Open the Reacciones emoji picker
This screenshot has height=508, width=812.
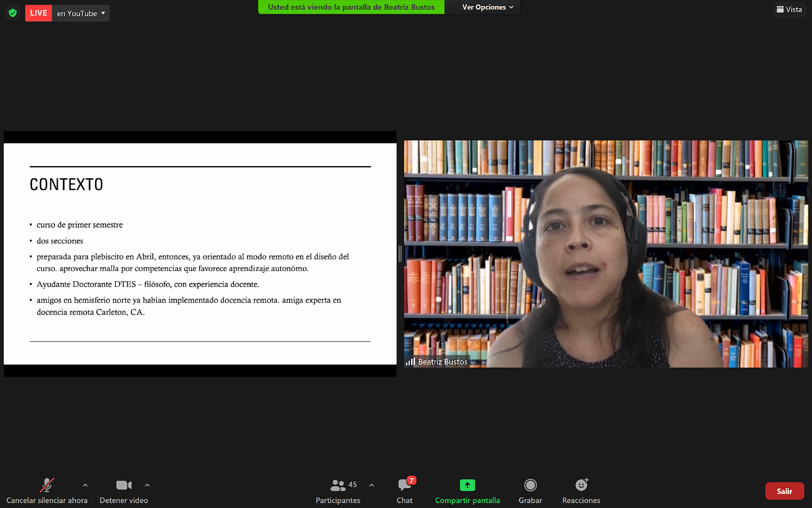tap(581, 486)
